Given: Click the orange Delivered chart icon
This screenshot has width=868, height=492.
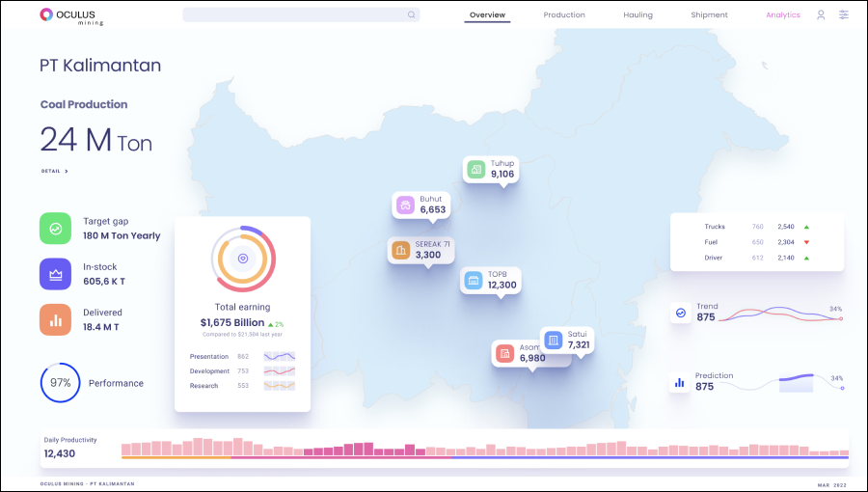Looking at the screenshot, I should coord(56,319).
